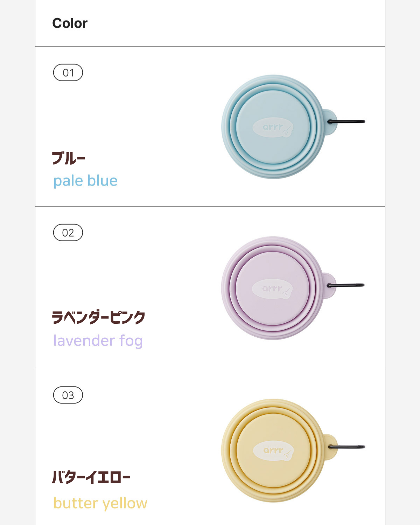This screenshot has height=525, width=420.
Task: Click the blue bowl's hanging tab loop
Action: 330,122
